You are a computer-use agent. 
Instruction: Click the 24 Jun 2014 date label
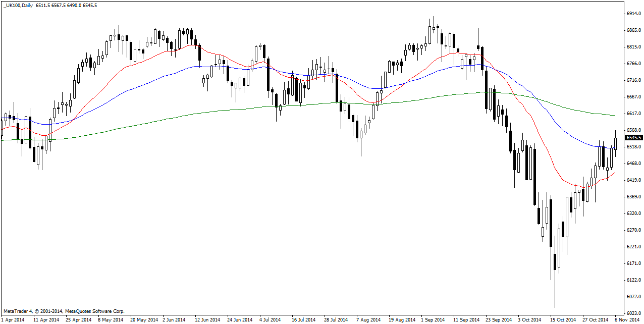(x=240, y=320)
